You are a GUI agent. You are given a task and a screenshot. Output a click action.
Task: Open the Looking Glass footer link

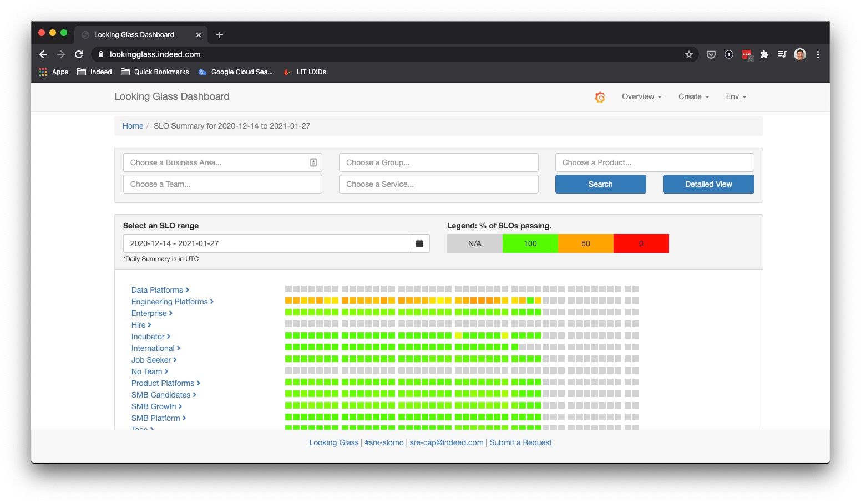334,442
